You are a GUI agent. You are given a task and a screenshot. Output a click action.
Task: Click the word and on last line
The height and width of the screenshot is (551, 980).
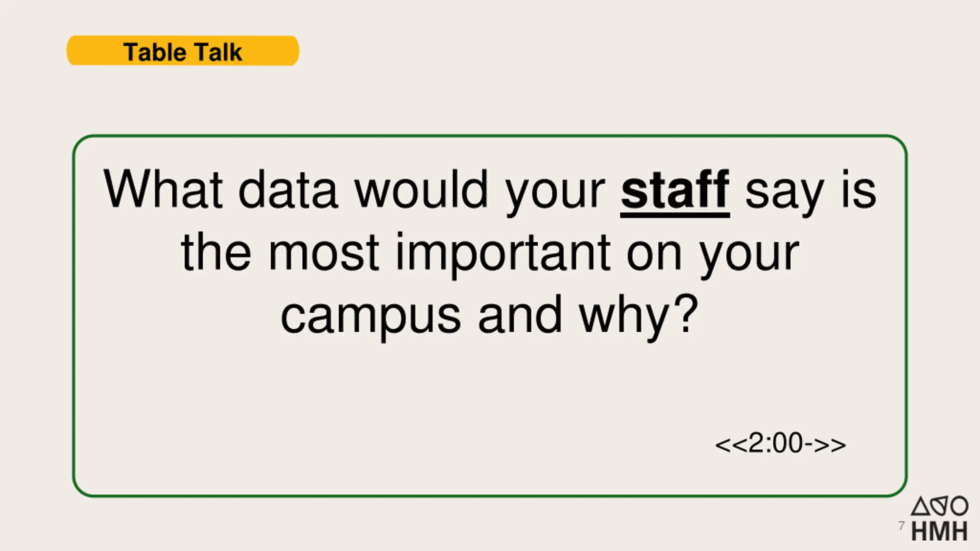[520, 314]
